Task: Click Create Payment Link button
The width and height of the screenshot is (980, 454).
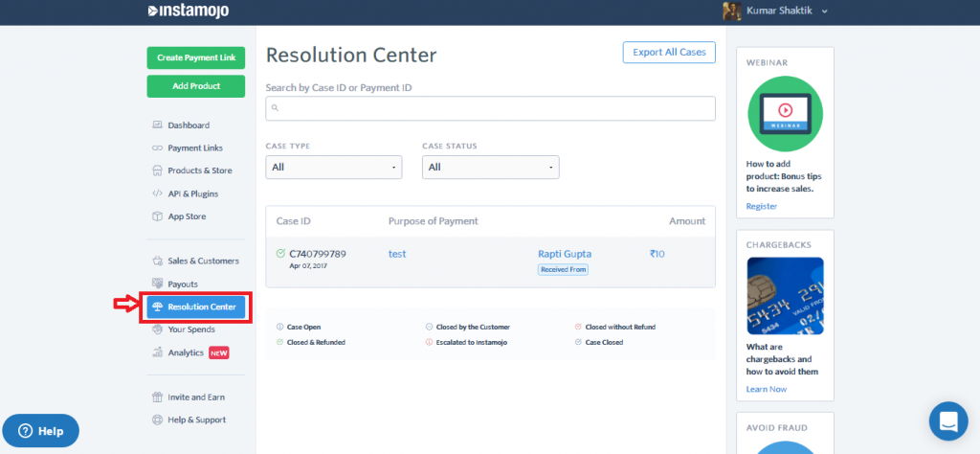Action: (196, 57)
